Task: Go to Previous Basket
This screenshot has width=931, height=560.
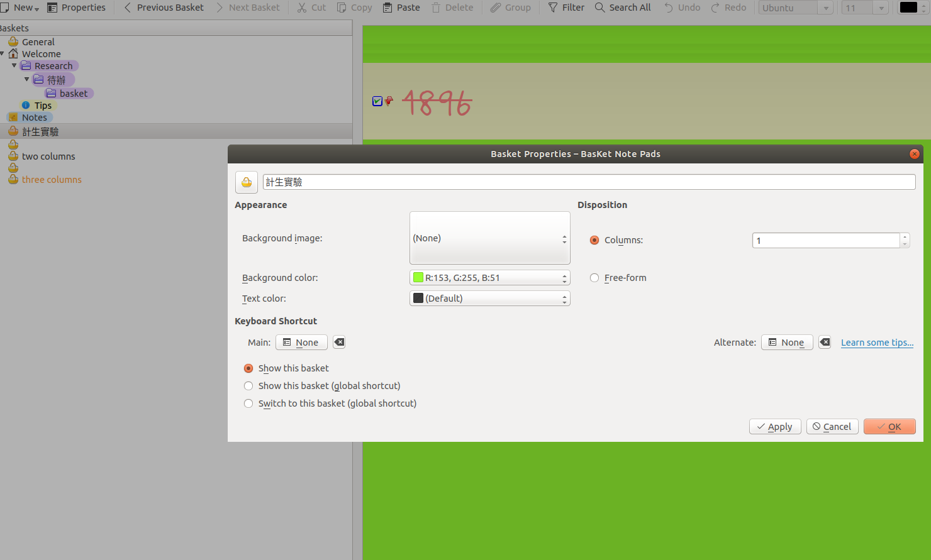Action: [x=164, y=8]
